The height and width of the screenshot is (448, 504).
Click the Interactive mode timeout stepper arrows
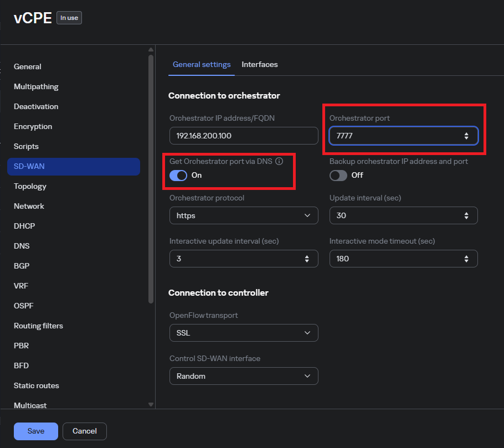click(x=466, y=259)
